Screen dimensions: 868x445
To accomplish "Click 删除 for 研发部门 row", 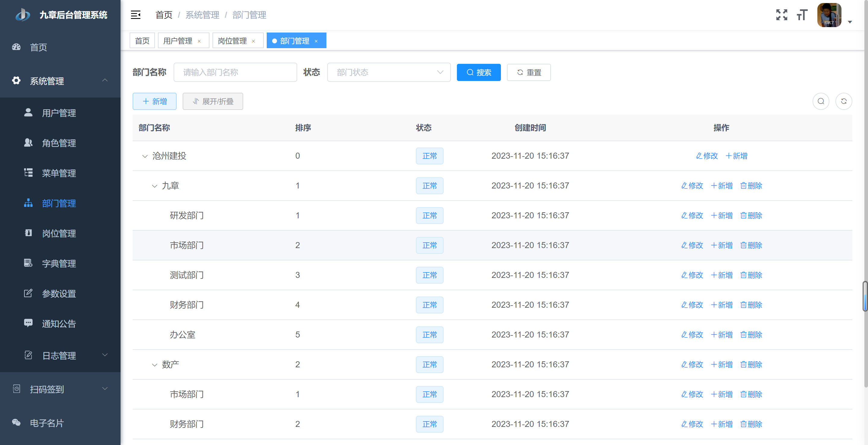I will pos(751,216).
